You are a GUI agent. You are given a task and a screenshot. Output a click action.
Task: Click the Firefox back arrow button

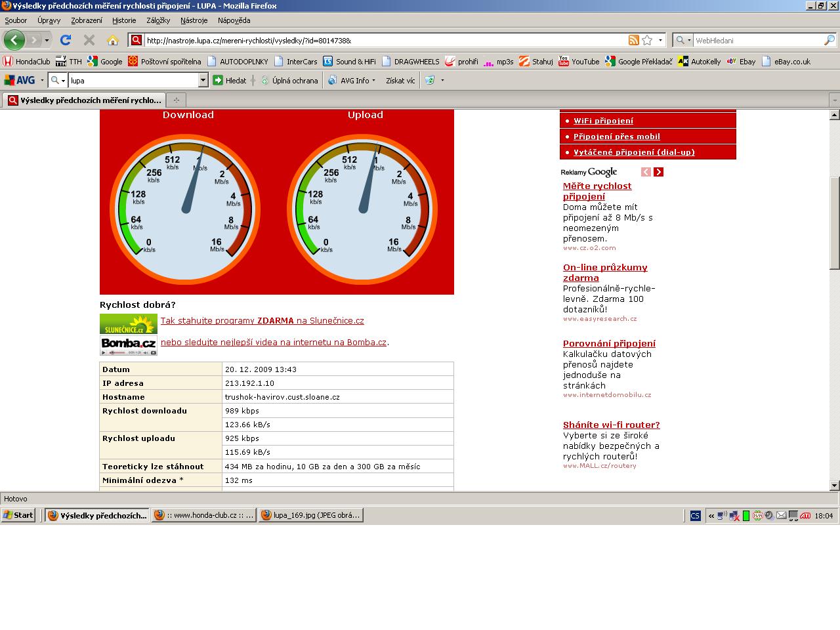point(14,40)
